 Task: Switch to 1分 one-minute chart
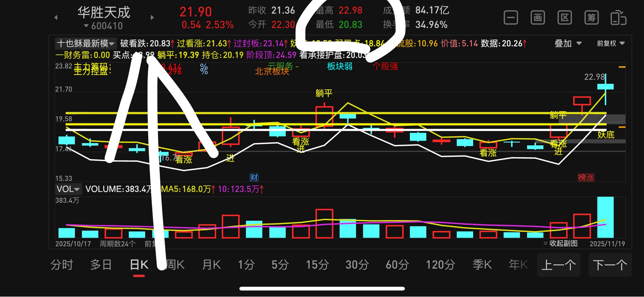tap(246, 265)
